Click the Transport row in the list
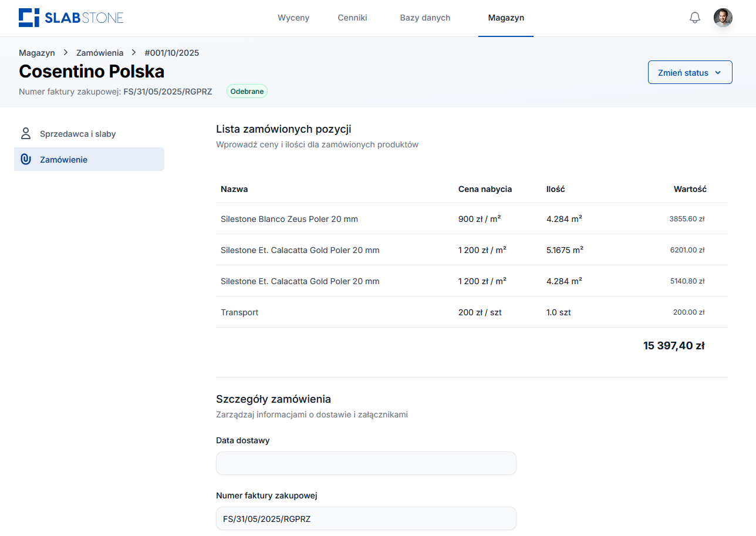This screenshot has height=536, width=756. [x=239, y=312]
